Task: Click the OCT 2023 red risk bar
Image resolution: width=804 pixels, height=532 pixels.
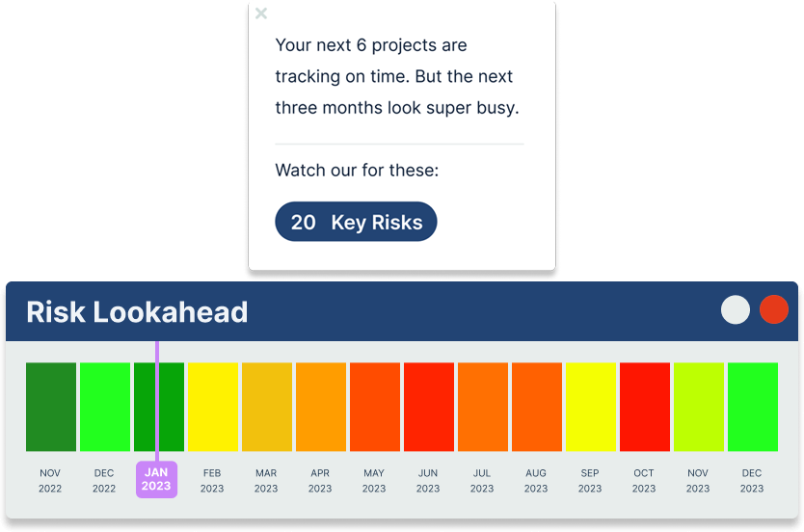Action: pos(645,407)
